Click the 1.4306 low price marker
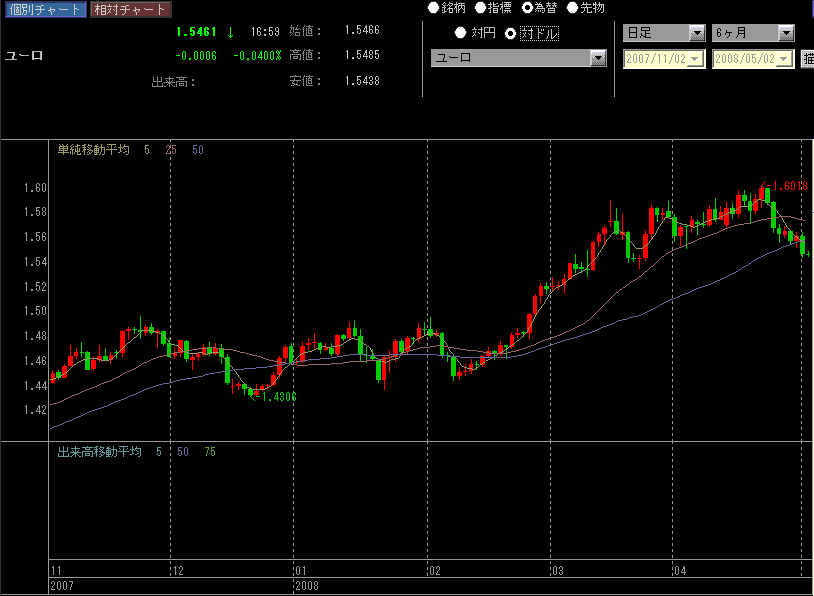Screen dimensions: 814x596 coord(279,397)
